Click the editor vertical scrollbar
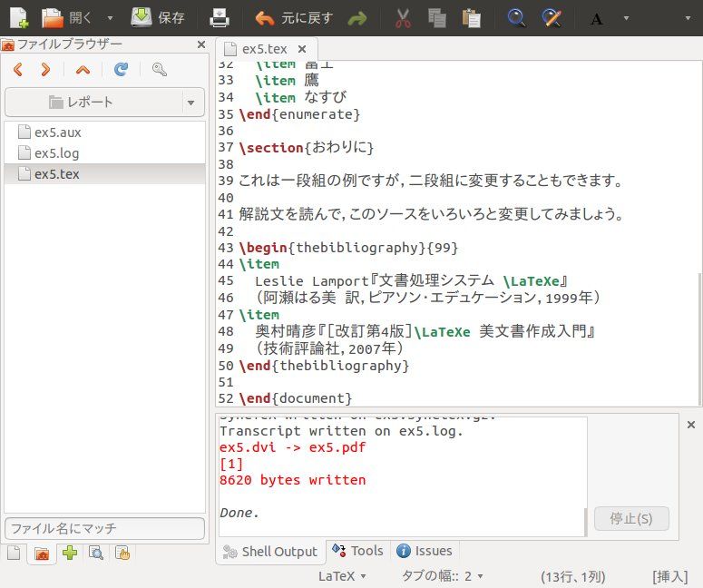The image size is (703, 588). click(x=700, y=338)
